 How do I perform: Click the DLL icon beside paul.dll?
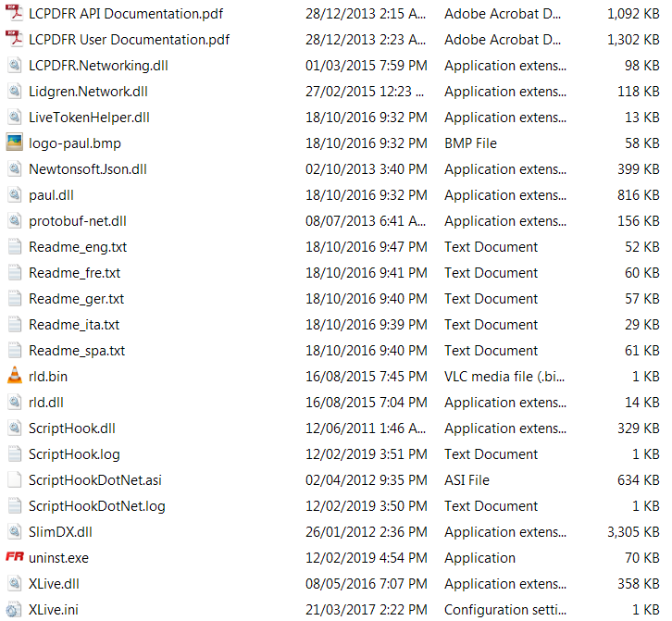pos(14,194)
